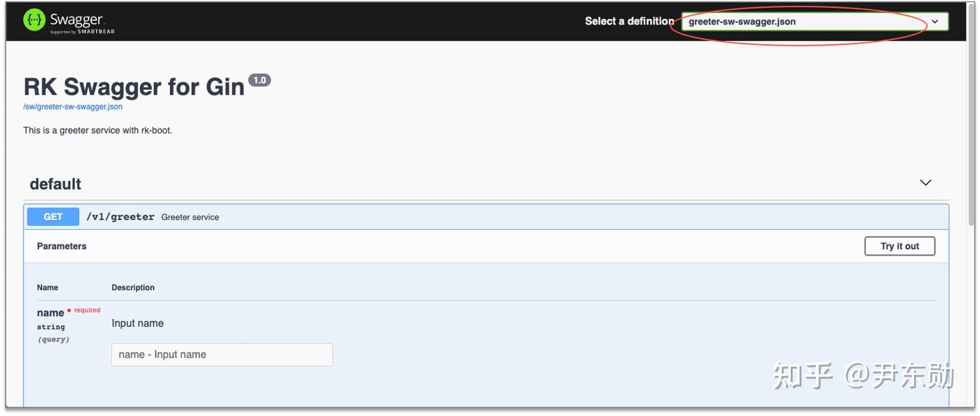
Task: Click the Greeter service summary text
Action: (190, 218)
